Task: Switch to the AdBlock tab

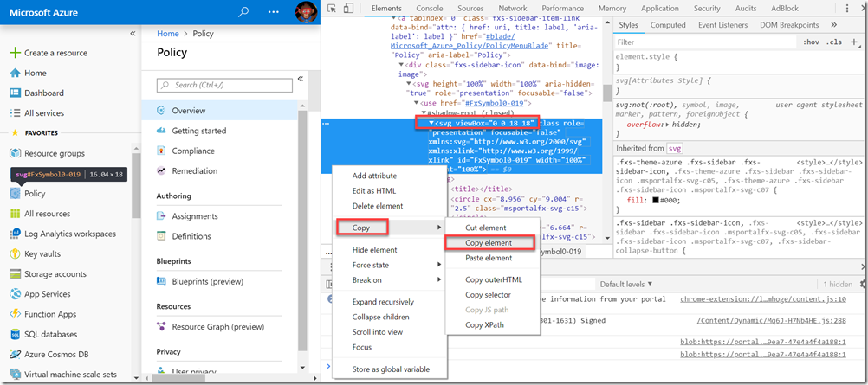Action: click(x=785, y=9)
